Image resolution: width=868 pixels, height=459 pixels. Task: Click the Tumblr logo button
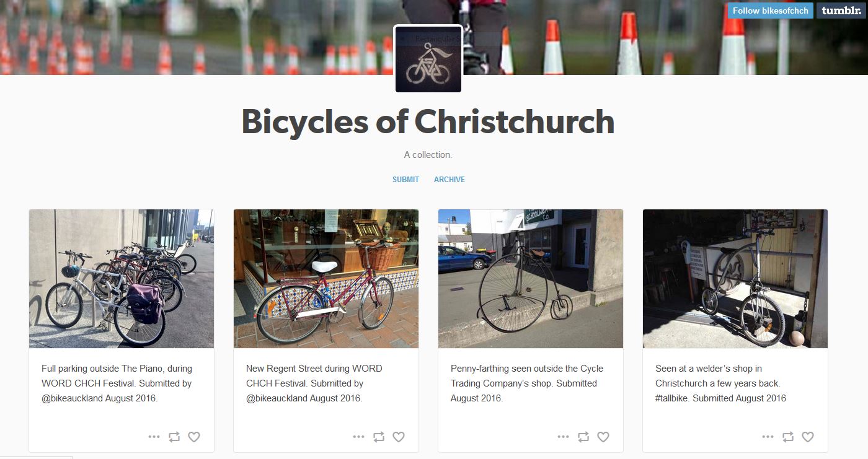[841, 11]
